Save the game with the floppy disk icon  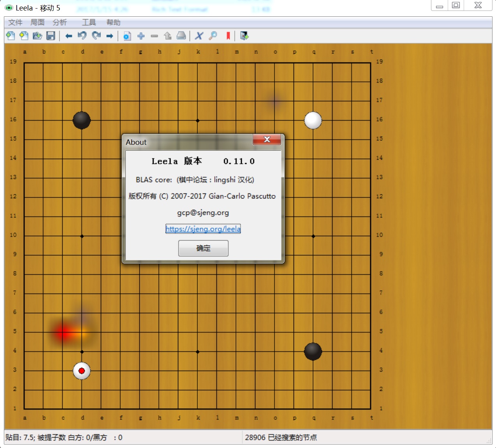(x=51, y=36)
